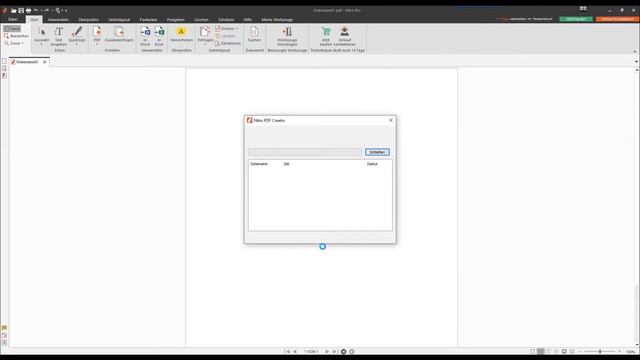Switch to facing pages view icon
Viewport: 640px width, 360px height.
coord(549,351)
